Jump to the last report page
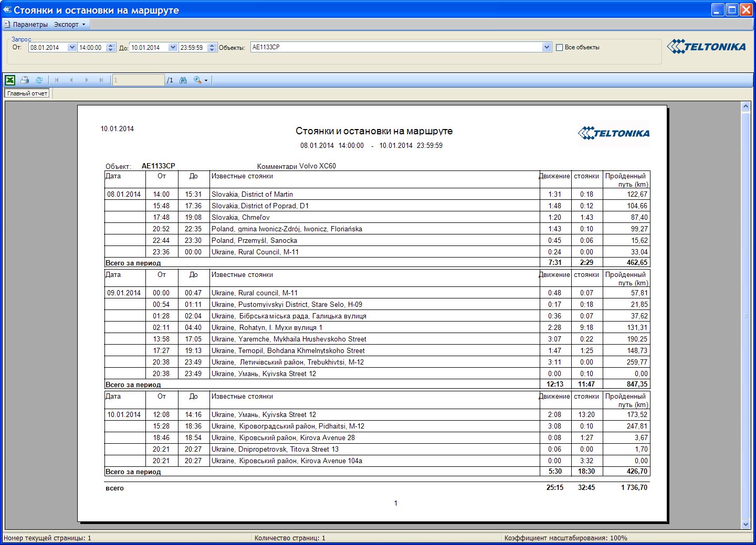The height and width of the screenshot is (545, 756). pyautogui.click(x=101, y=80)
